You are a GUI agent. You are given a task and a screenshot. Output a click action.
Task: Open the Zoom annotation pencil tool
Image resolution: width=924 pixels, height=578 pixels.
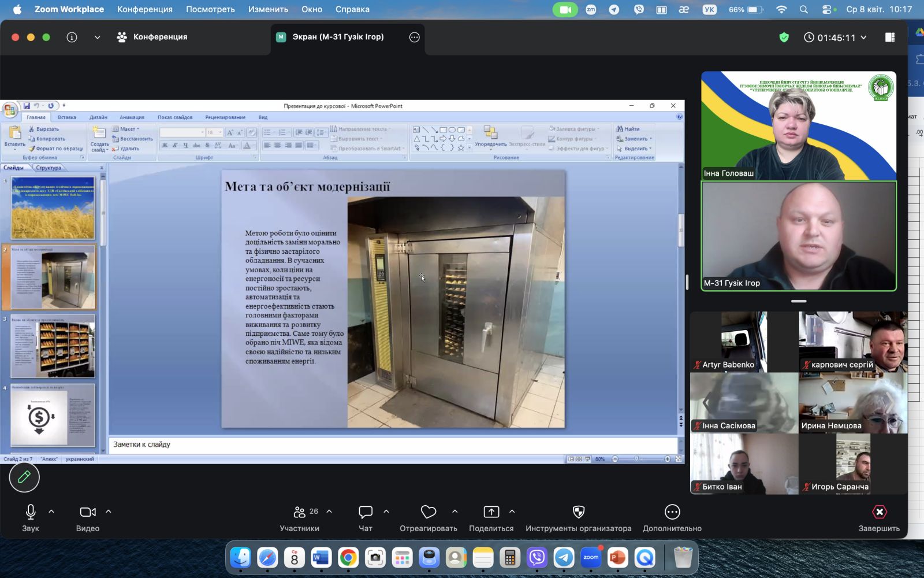(24, 477)
